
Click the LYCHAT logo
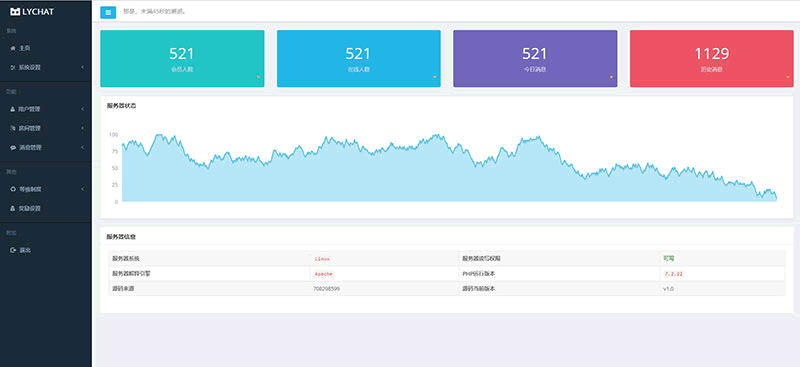(32, 12)
